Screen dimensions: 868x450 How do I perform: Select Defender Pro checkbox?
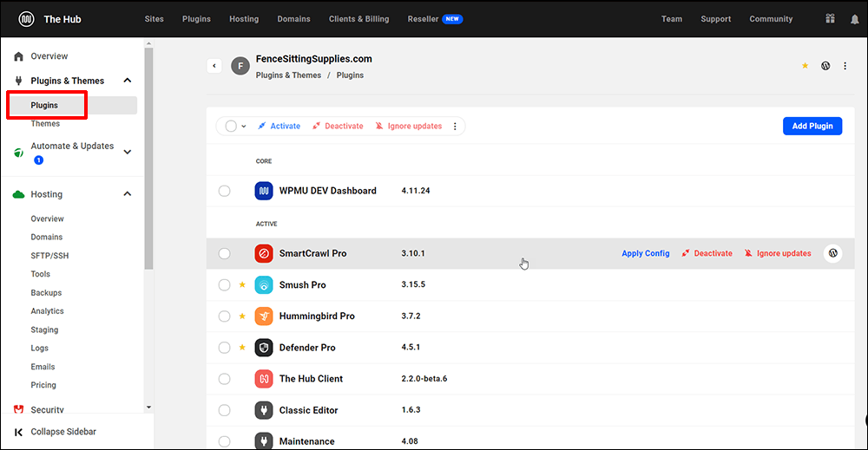coord(224,348)
